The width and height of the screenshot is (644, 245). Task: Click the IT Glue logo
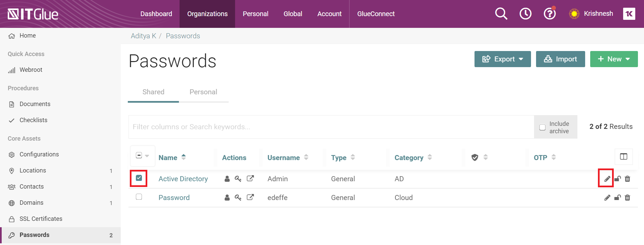(33, 14)
